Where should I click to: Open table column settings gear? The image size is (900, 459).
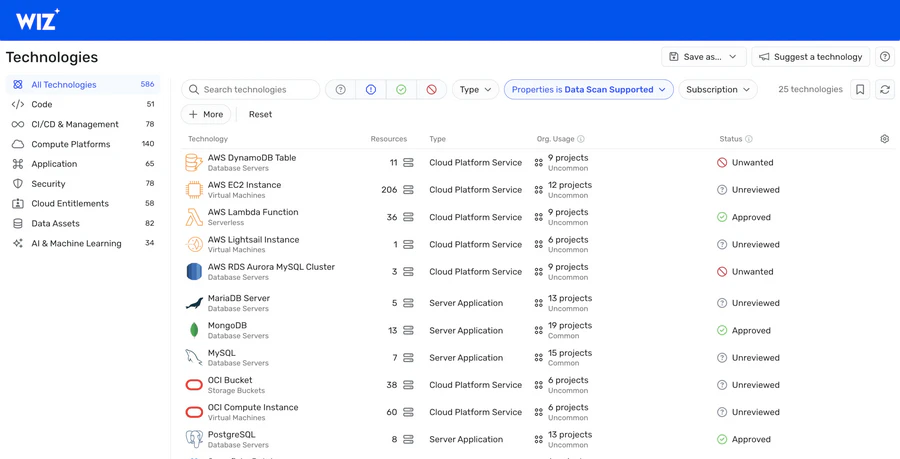point(884,139)
